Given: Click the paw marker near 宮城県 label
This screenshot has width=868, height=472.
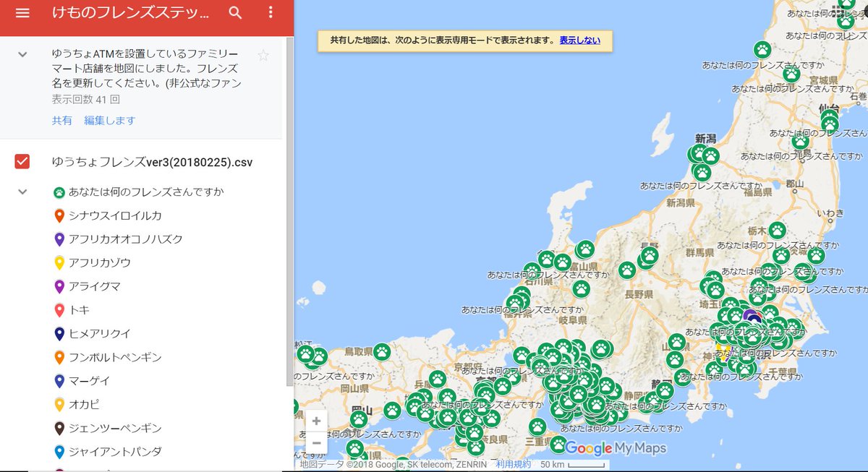Looking at the screenshot, I should tap(791, 74).
